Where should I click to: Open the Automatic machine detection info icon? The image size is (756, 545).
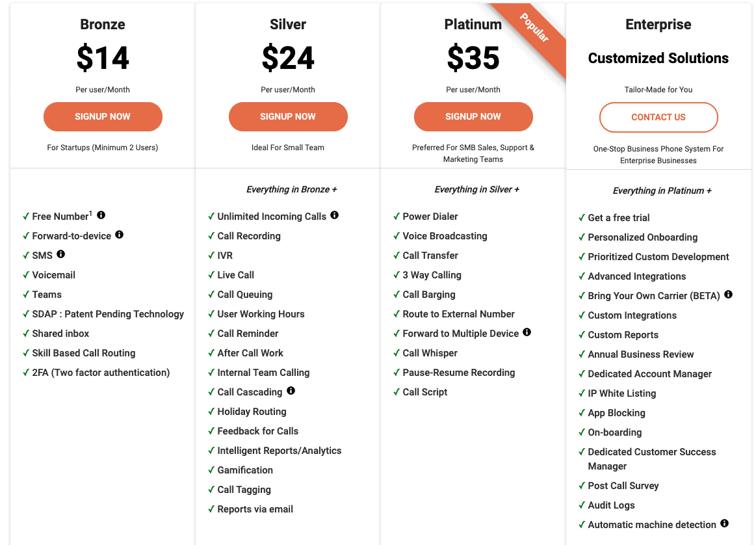[x=724, y=524]
